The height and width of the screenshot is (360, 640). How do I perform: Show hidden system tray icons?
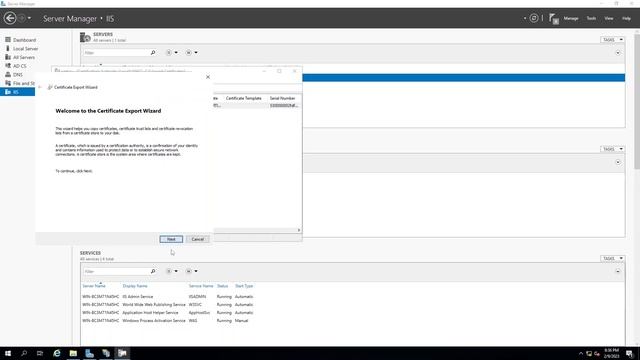(x=580, y=353)
